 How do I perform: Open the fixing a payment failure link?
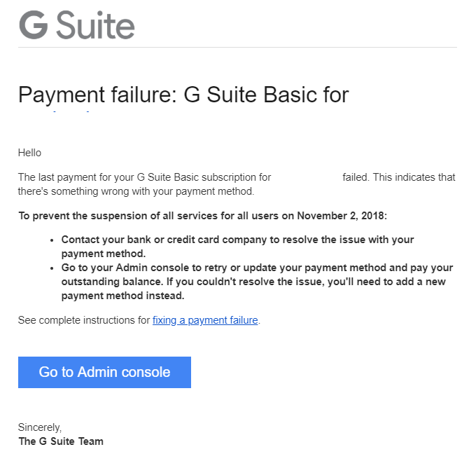point(205,321)
